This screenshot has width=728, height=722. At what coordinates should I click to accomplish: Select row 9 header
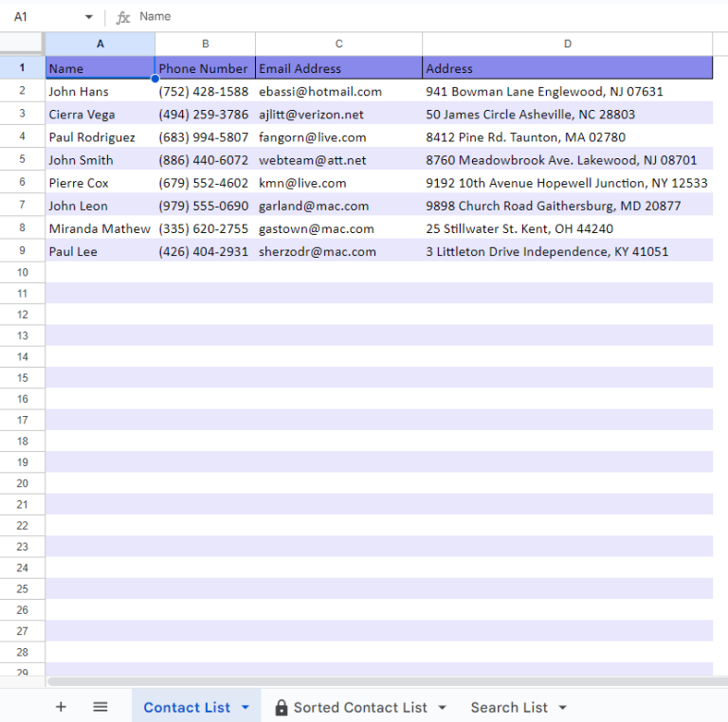(23, 250)
